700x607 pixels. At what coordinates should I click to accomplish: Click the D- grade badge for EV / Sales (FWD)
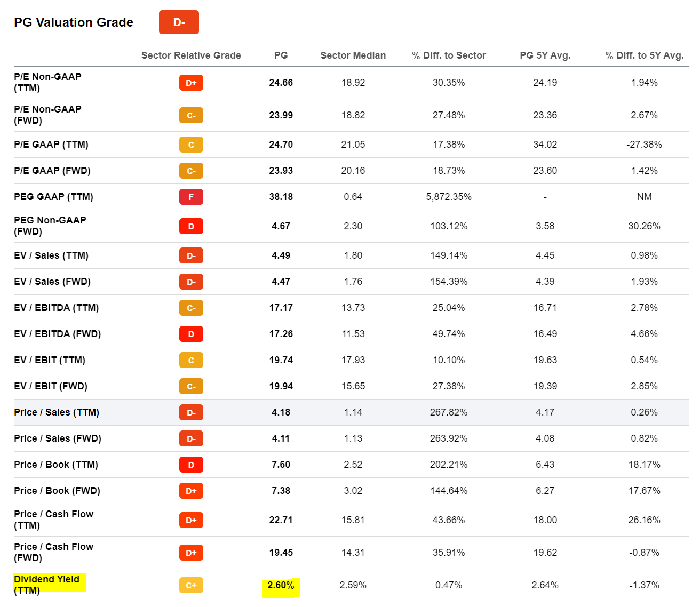[191, 282]
